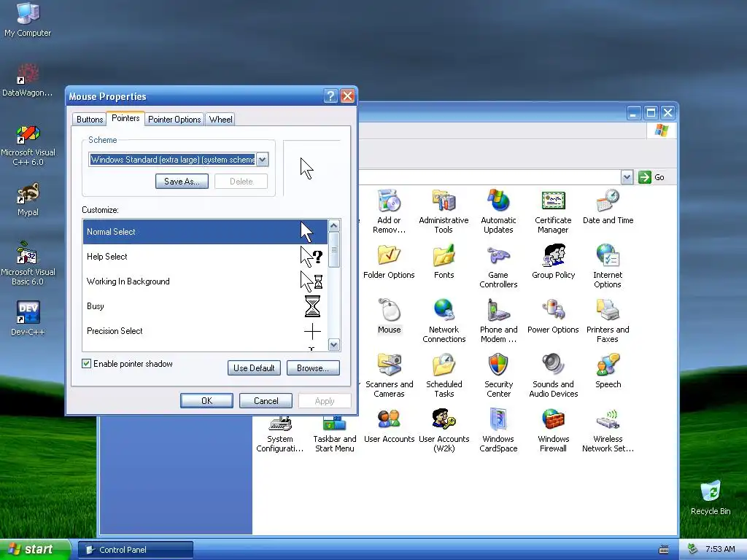Select DataWagon desktop shortcut
The image size is (747, 560).
(x=28, y=79)
